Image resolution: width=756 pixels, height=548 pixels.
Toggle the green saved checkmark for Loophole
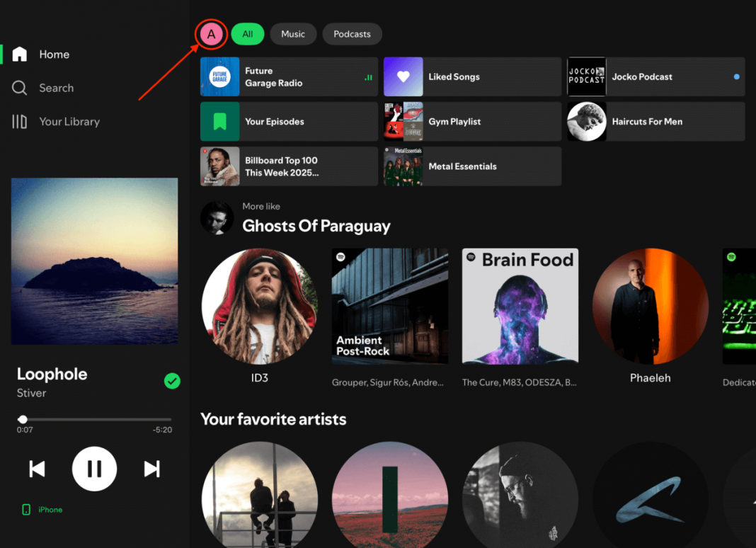[x=172, y=381]
